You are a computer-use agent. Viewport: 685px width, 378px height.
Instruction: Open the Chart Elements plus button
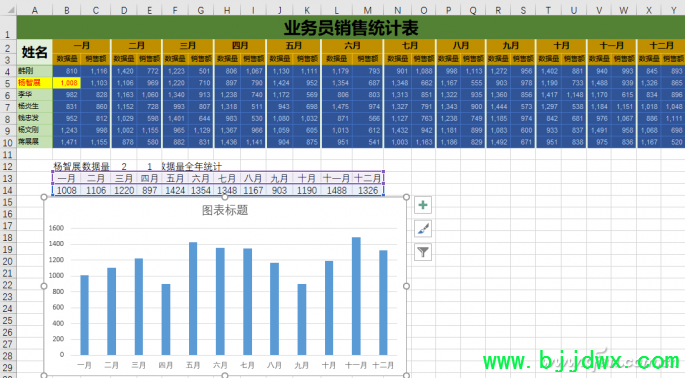[x=423, y=205]
